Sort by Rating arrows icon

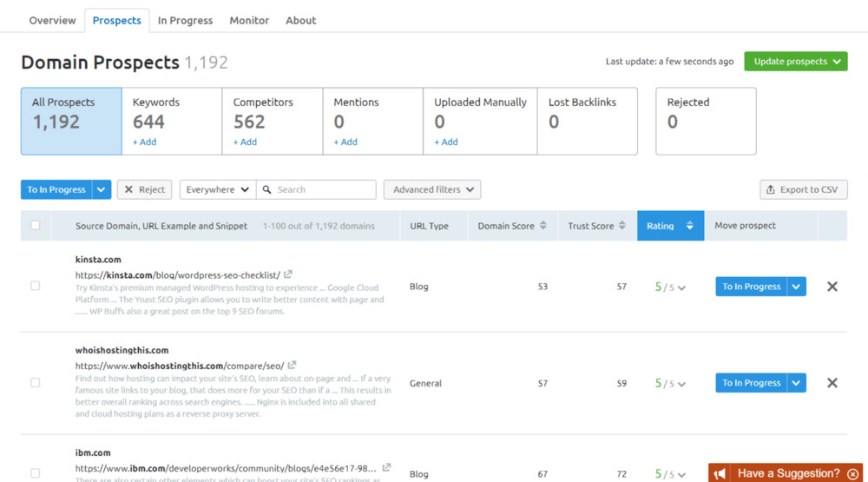coord(690,226)
